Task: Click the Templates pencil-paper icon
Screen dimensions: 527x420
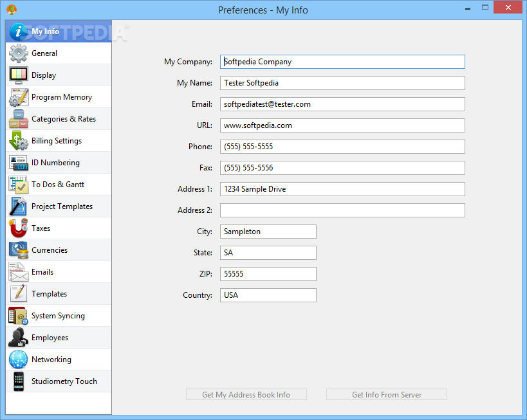Action: point(19,294)
